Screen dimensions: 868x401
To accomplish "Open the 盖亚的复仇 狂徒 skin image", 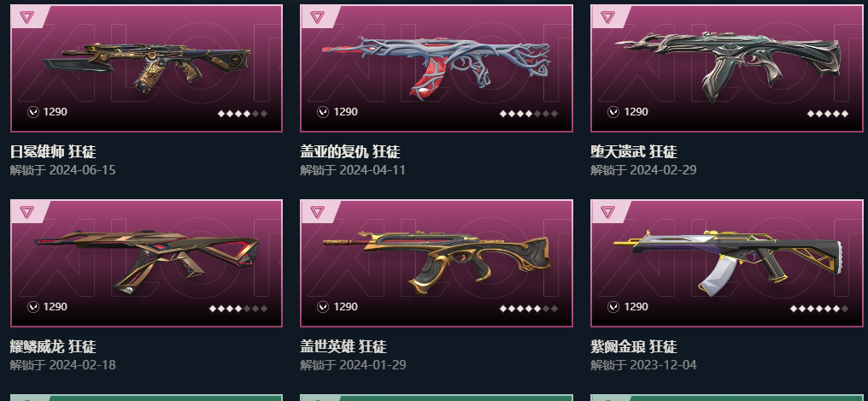I will pos(437,68).
